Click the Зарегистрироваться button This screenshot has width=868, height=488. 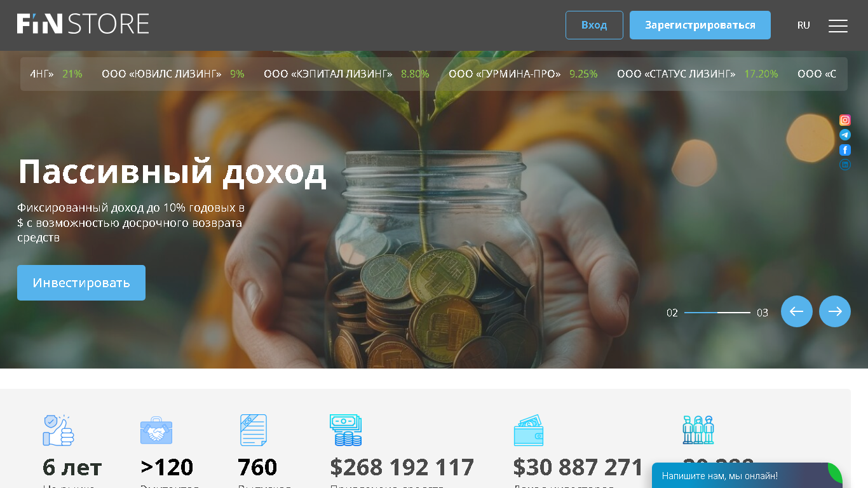pos(700,25)
